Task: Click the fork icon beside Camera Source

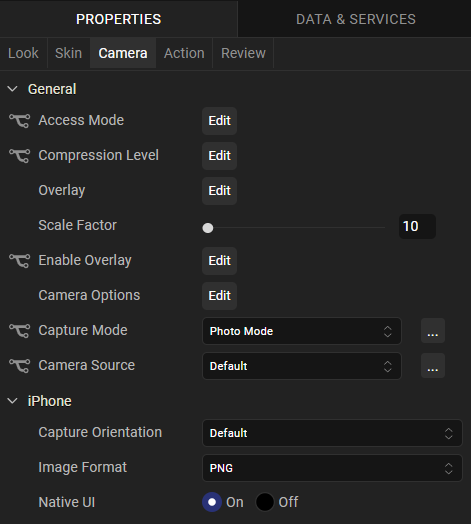Action: pos(19,366)
